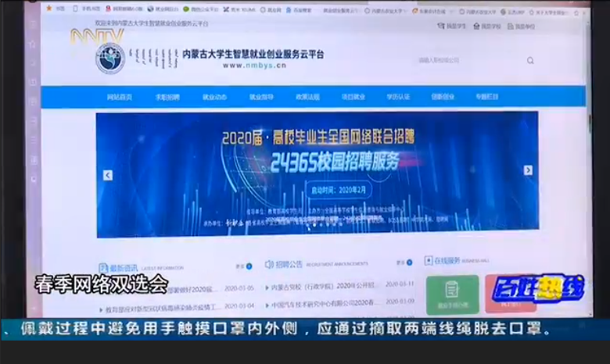Image resolution: width=610 pixels, height=364 pixels.
Task: Click the 招聘公告 speaker icon
Action: click(x=269, y=265)
